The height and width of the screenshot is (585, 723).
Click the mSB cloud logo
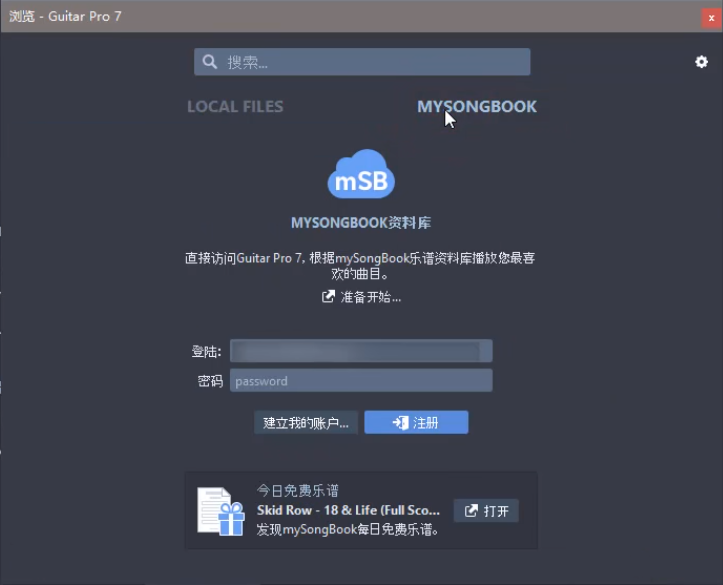tap(361, 174)
